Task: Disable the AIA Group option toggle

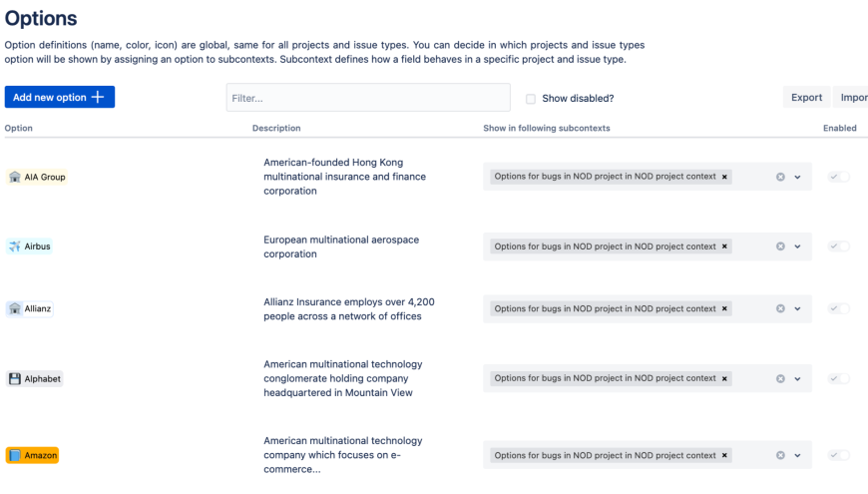Action: pos(839,177)
